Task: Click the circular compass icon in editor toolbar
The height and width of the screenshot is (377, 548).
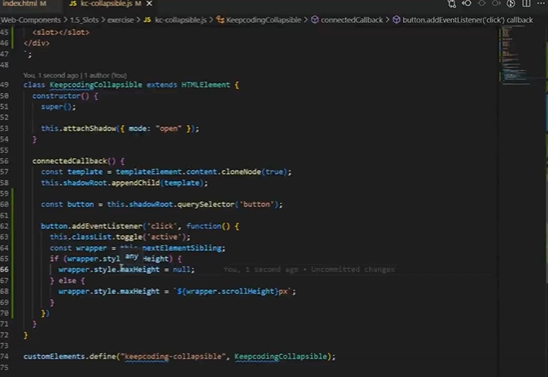Action: click(x=511, y=3)
